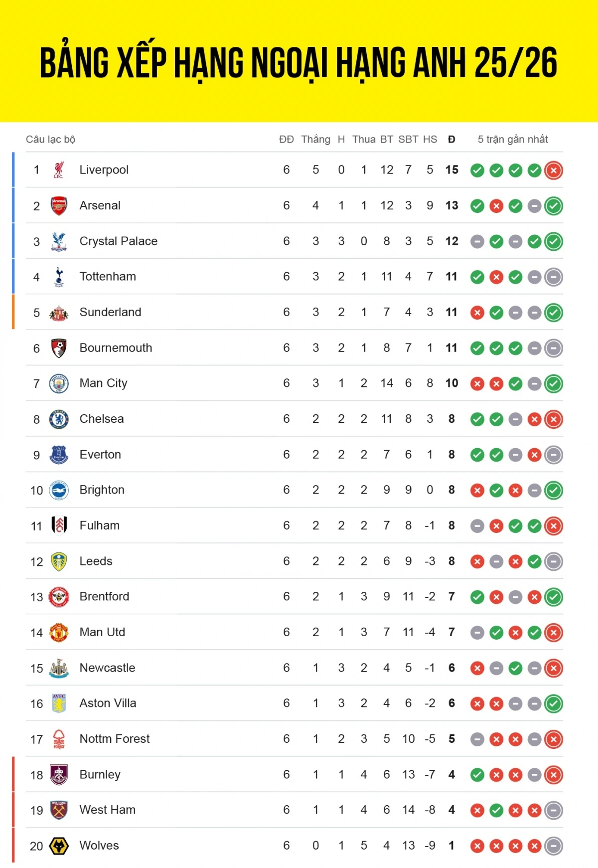Screen dimensions: 598x868
Task: Click the Thắng column header
Action: pos(315,140)
